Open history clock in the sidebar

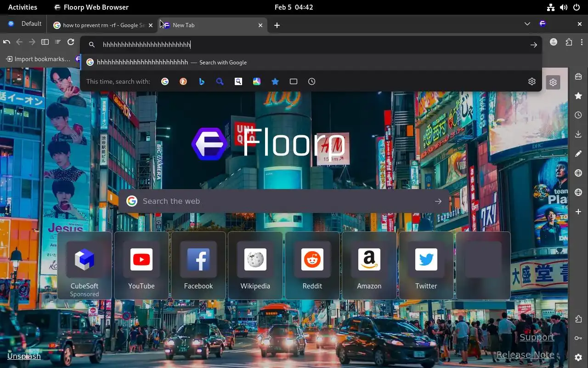point(578,115)
